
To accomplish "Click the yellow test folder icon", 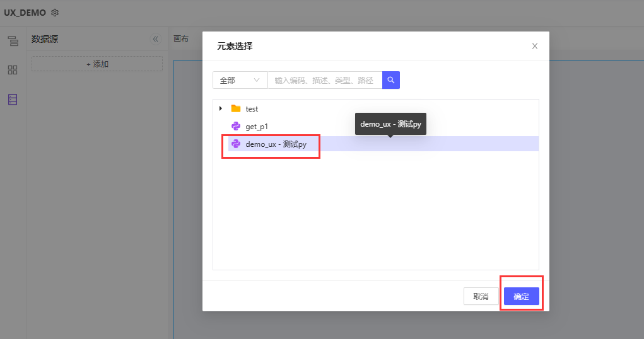I will point(236,108).
